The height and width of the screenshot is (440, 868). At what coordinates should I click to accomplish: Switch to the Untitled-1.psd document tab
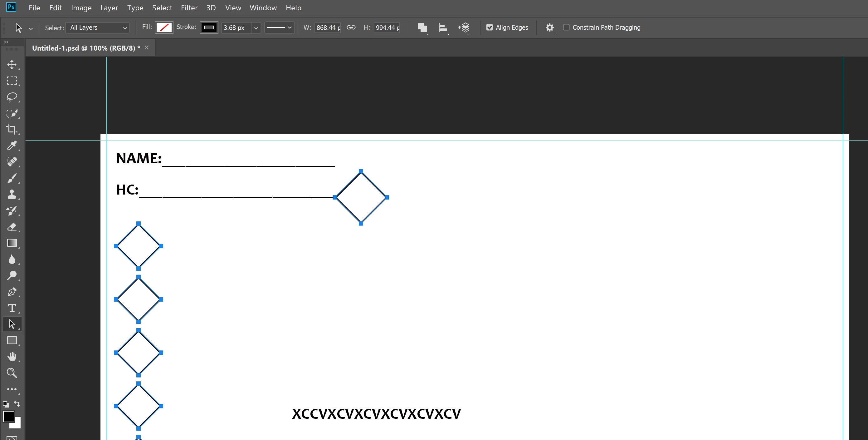86,48
